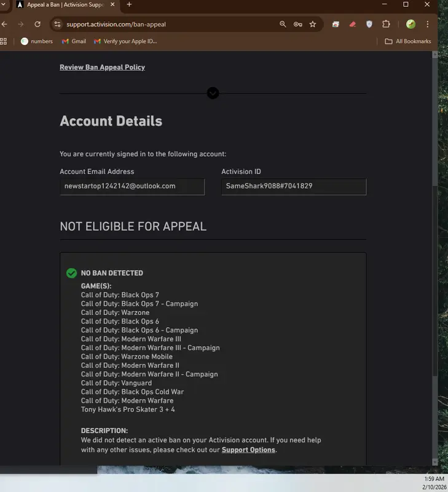Click the line 'Call of Duty: Modern Warfare III'

click(131, 339)
